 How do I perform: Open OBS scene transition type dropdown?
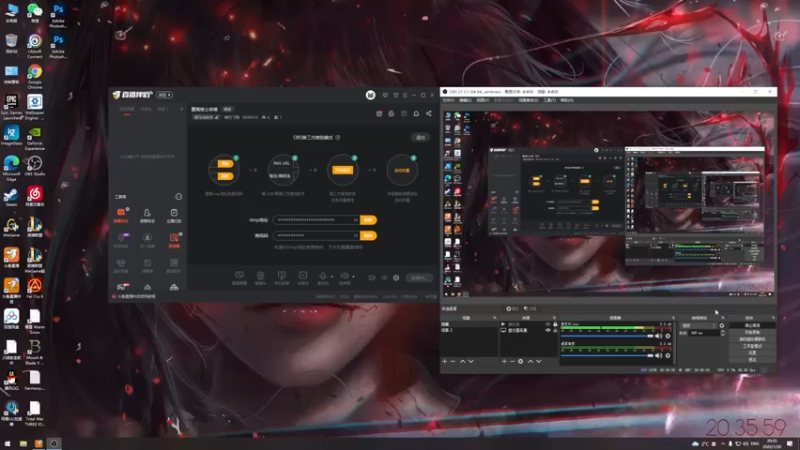[x=698, y=325]
